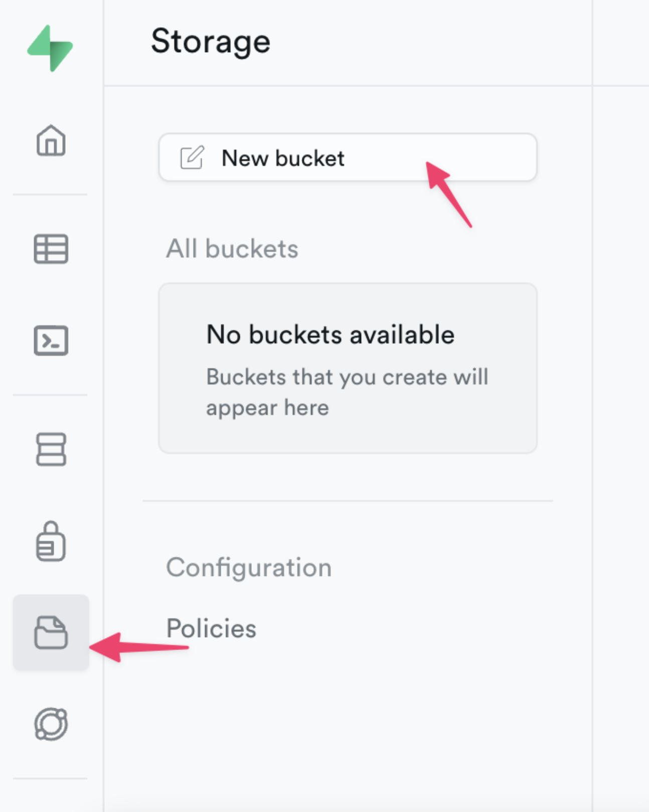Click the Storage page title
The width and height of the screenshot is (649, 812).
pyautogui.click(x=211, y=41)
